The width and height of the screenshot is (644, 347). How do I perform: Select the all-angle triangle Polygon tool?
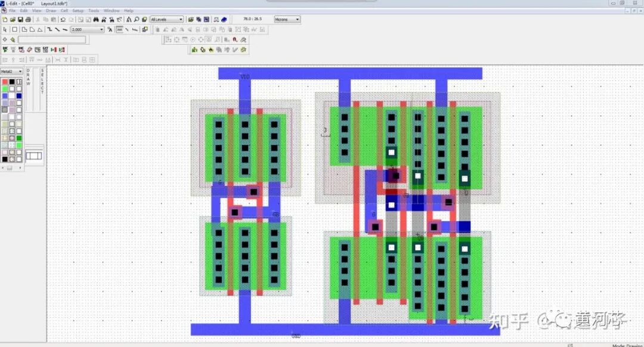coord(40,30)
